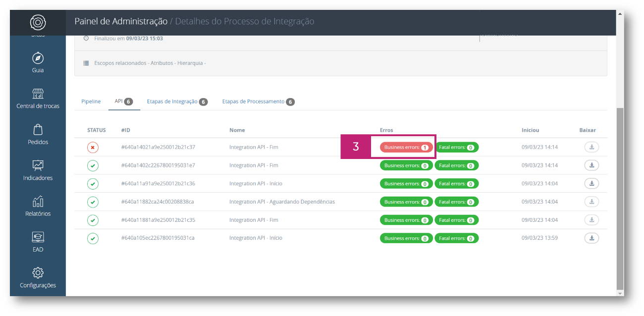This screenshot has height=316, width=644.
Task: Open the Guia section in the sidebar
Action: point(38,62)
